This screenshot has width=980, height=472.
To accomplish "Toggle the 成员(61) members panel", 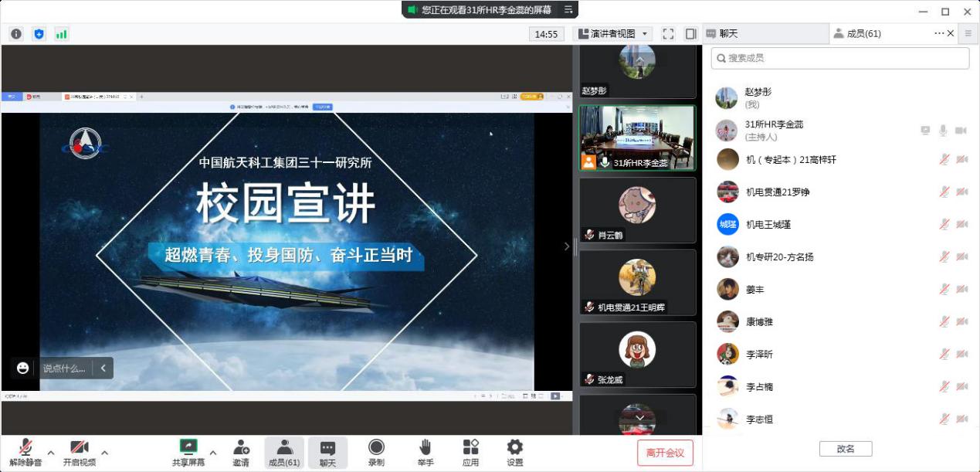I will click(284, 452).
